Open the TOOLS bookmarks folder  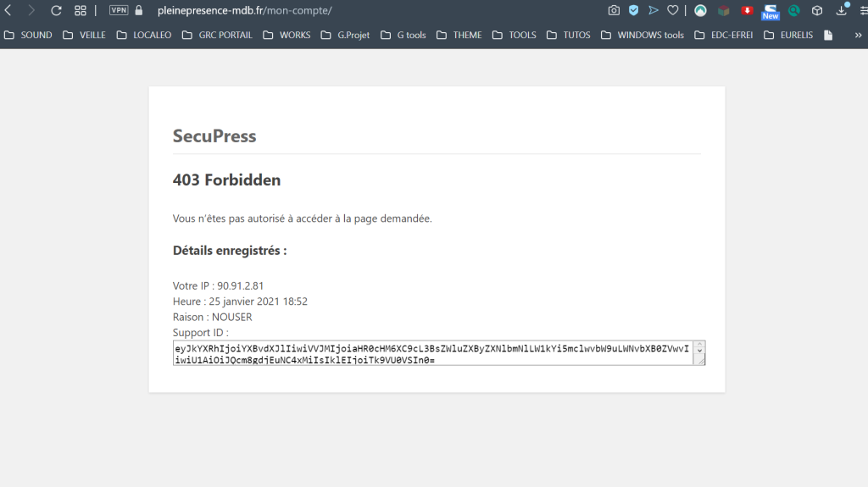tap(515, 35)
